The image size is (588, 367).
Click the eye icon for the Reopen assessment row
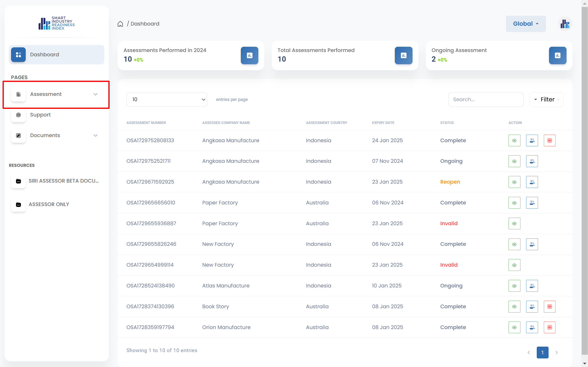click(x=514, y=182)
